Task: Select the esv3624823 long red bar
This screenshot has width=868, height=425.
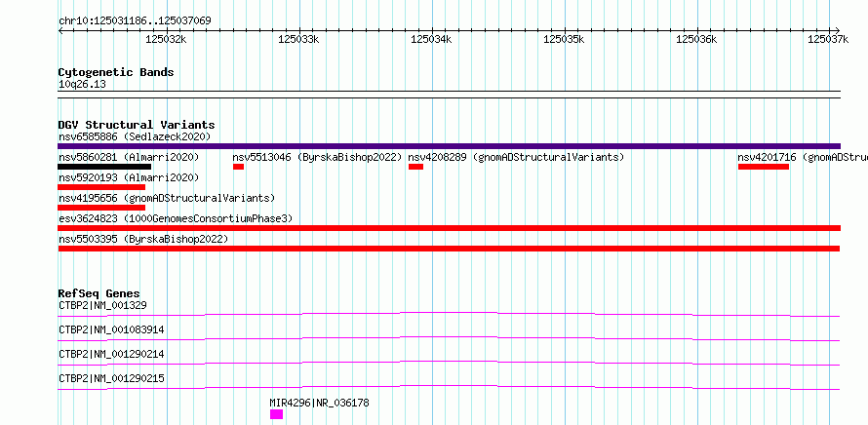Action: [x=449, y=228]
